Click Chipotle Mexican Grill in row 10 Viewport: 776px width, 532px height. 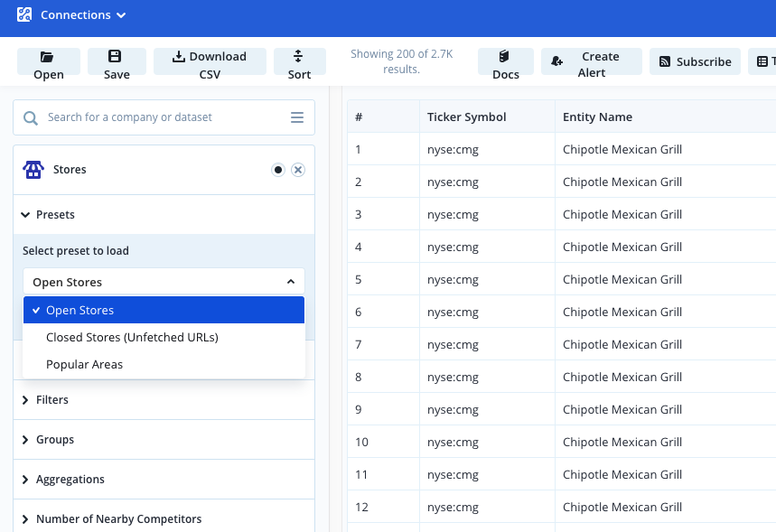pos(622,443)
